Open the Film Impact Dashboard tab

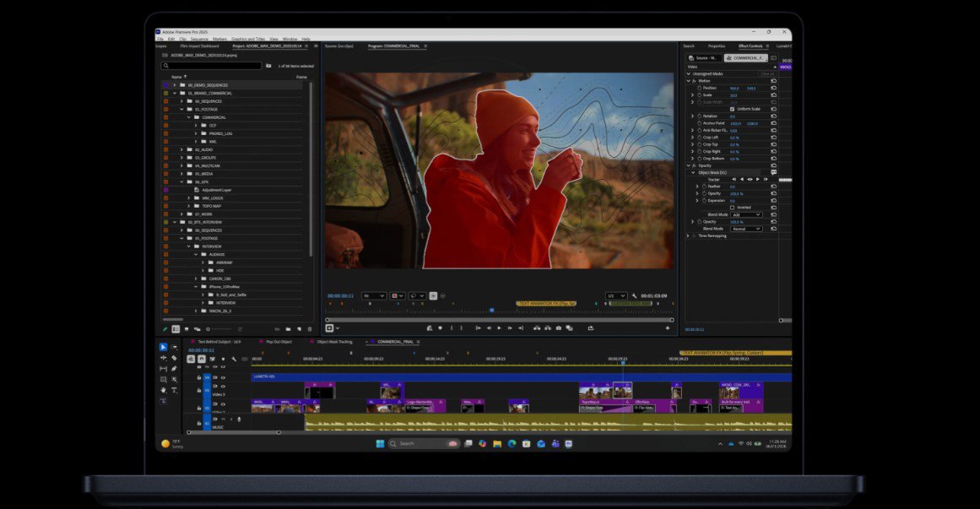[x=199, y=46]
